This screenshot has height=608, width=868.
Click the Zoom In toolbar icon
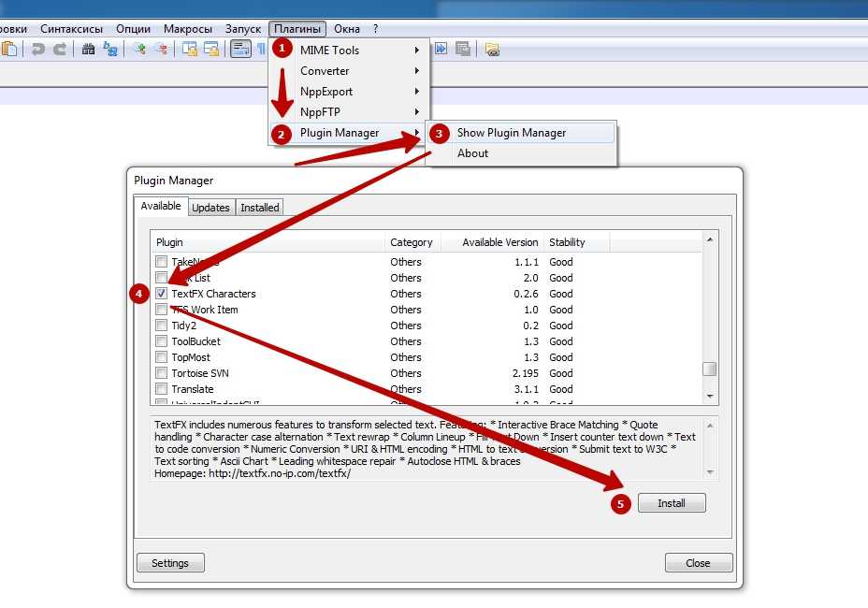tap(139, 50)
